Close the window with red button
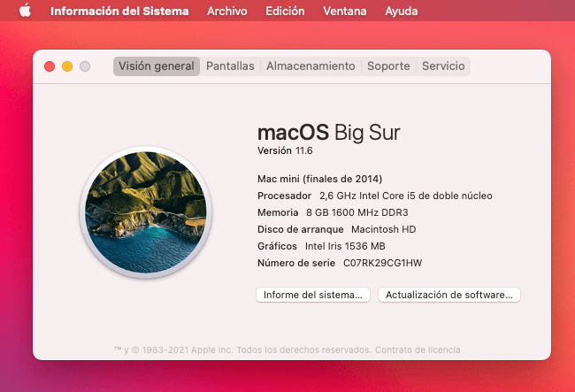The height and width of the screenshot is (392, 575). tap(50, 66)
